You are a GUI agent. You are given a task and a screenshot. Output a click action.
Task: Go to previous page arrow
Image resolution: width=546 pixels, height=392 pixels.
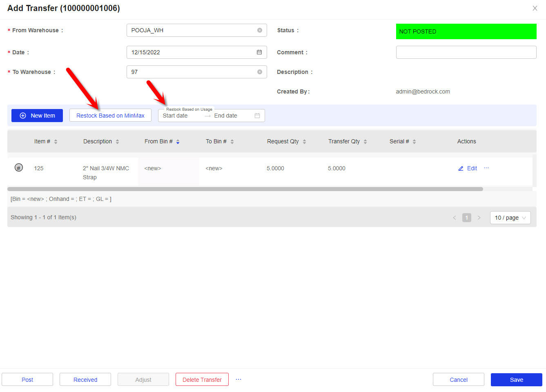point(455,218)
